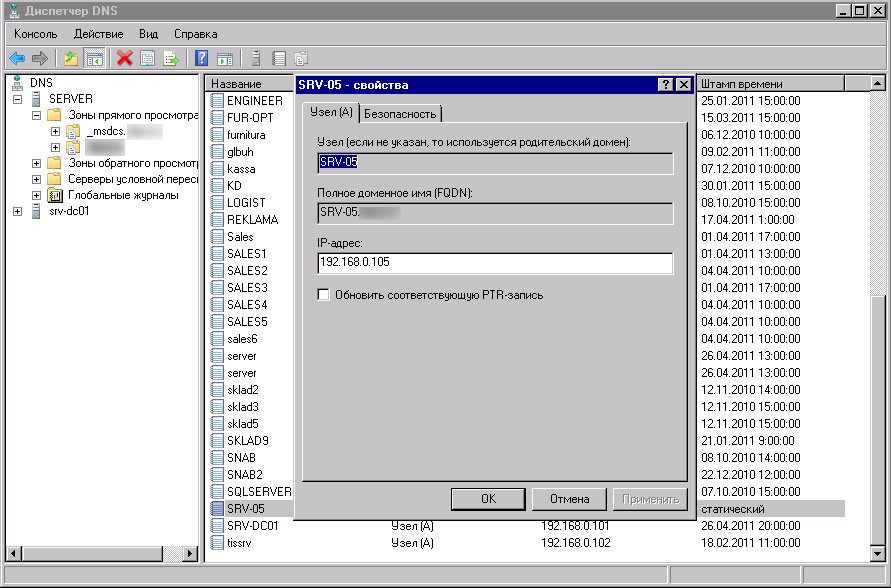Select the tissrv record in list

[241, 543]
